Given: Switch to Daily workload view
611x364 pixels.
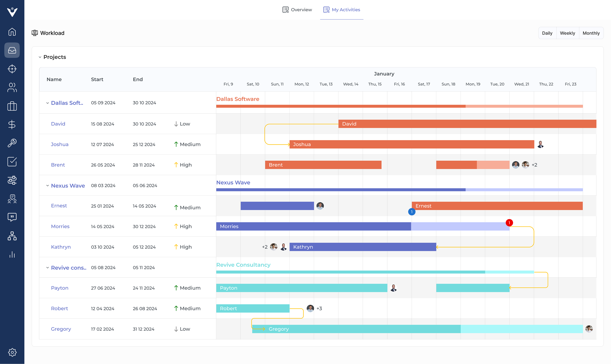Looking at the screenshot, I should 547,33.
